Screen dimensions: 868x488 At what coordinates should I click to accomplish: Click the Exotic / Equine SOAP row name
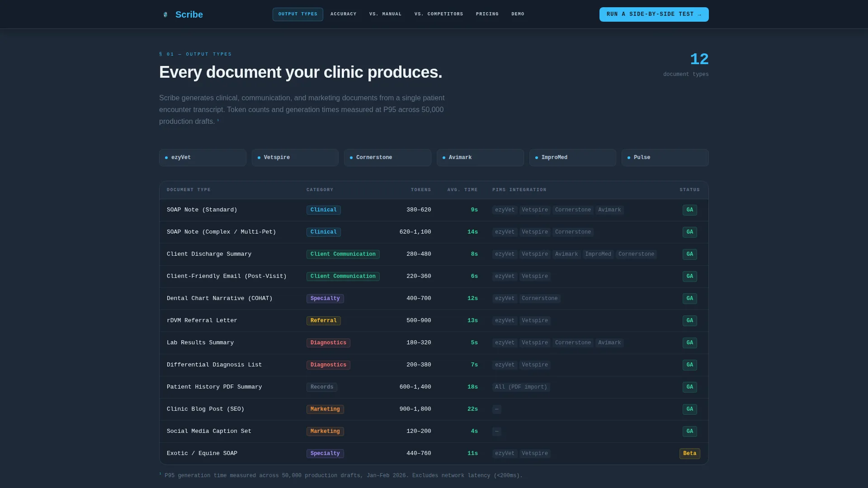202,454
